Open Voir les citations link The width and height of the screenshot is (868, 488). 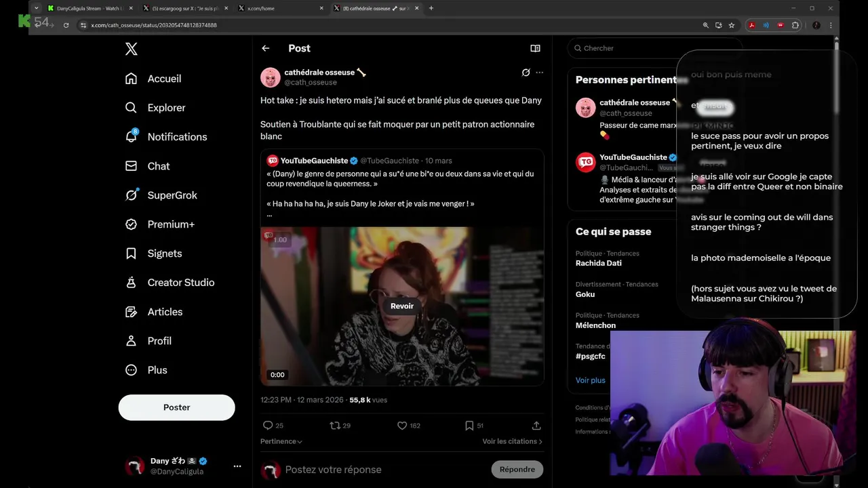513,441
